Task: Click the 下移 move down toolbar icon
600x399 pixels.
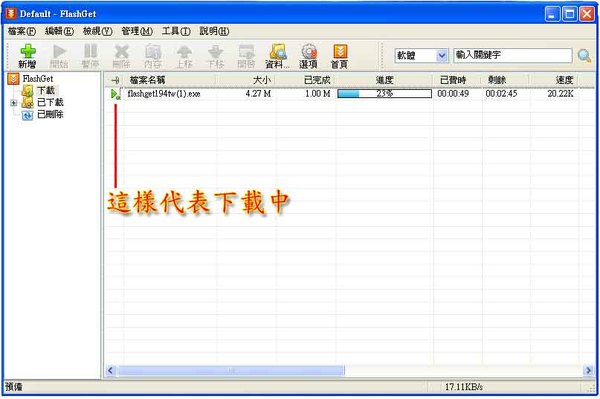Action: click(215, 56)
